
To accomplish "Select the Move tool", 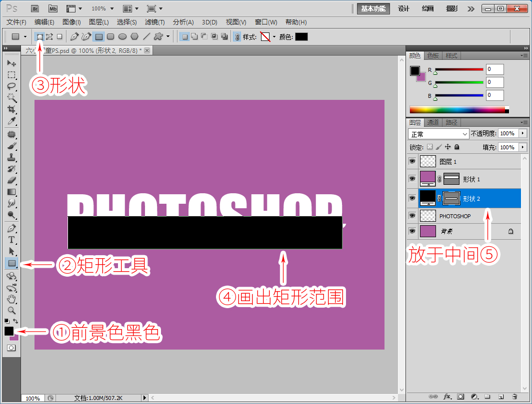I will [x=11, y=63].
